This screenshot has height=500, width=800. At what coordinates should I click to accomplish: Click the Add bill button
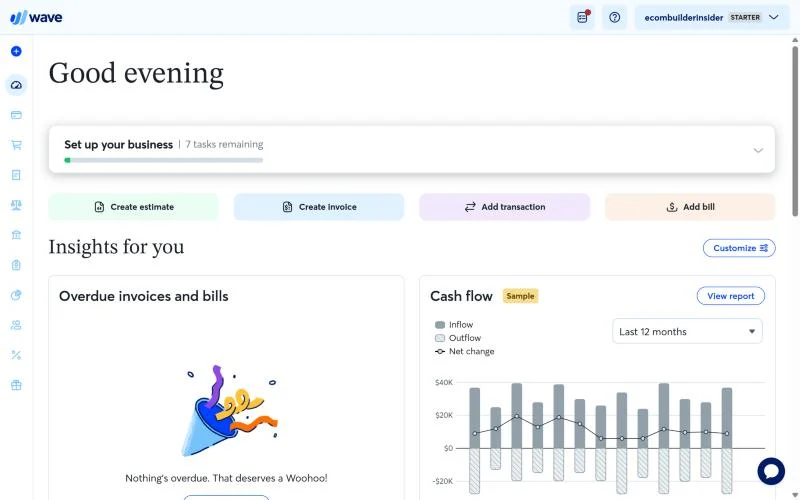coord(690,207)
